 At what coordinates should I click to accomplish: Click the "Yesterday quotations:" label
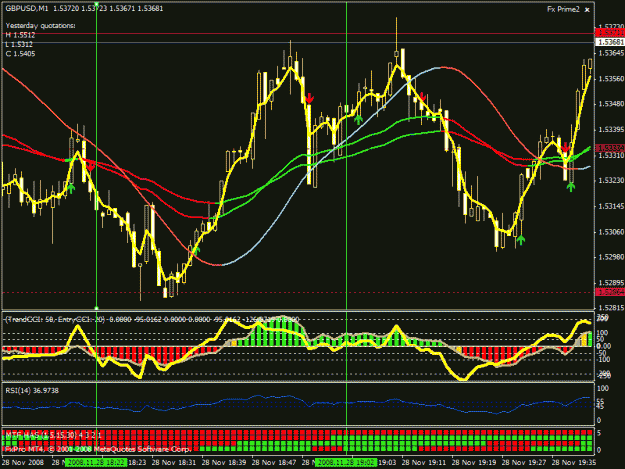40,26
